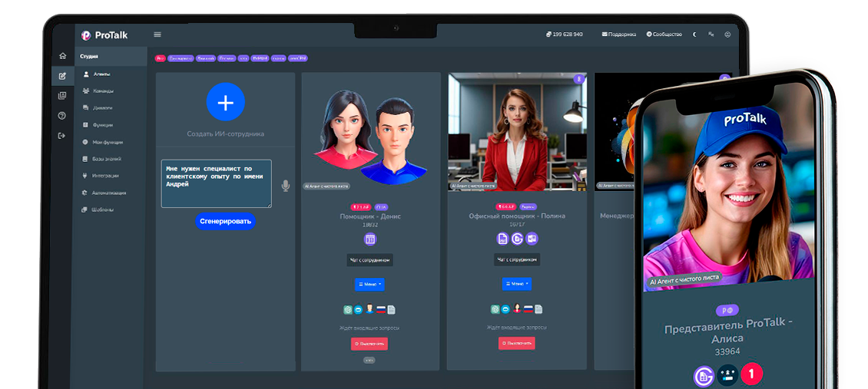Open Чат с сотрудником for Полина

tap(517, 259)
